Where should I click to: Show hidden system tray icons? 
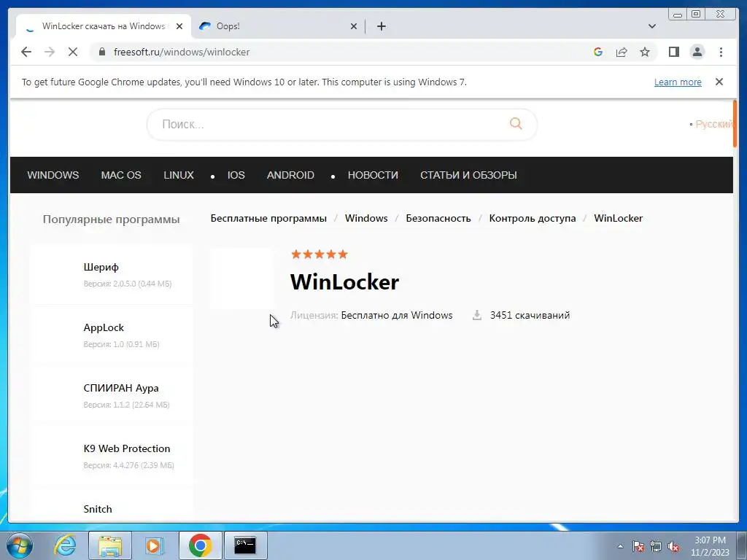pyautogui.click(x=620, y=546)
